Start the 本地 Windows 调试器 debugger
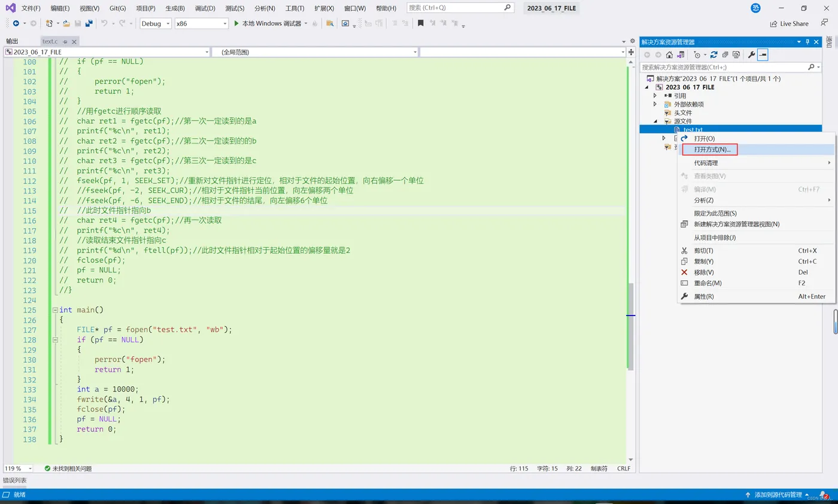The image size is (838, 504). point(267,23)
